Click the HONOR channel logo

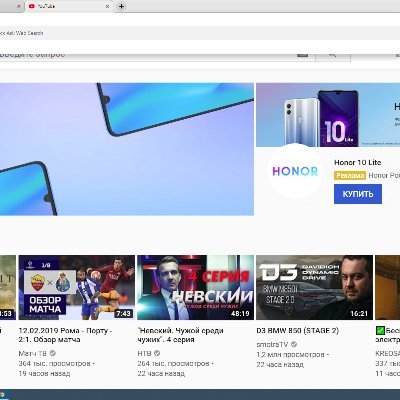pyautogui.click(x=295, y=171)
